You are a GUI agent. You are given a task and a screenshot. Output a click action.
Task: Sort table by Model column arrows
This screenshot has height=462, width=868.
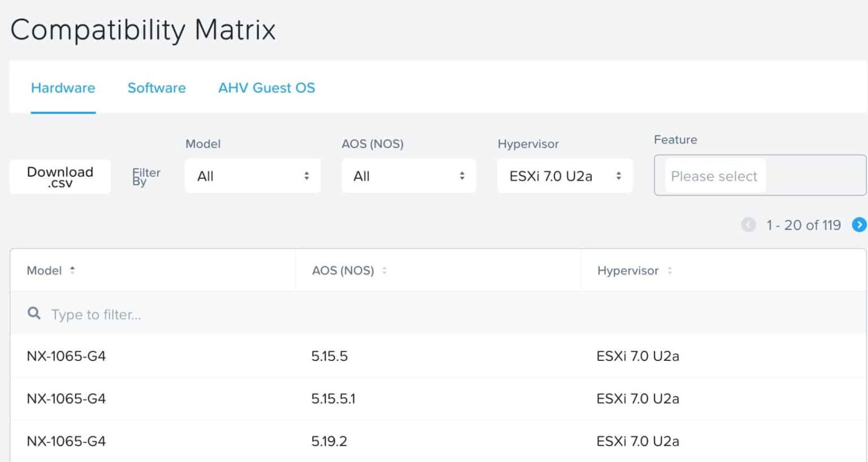click(72, 271)
